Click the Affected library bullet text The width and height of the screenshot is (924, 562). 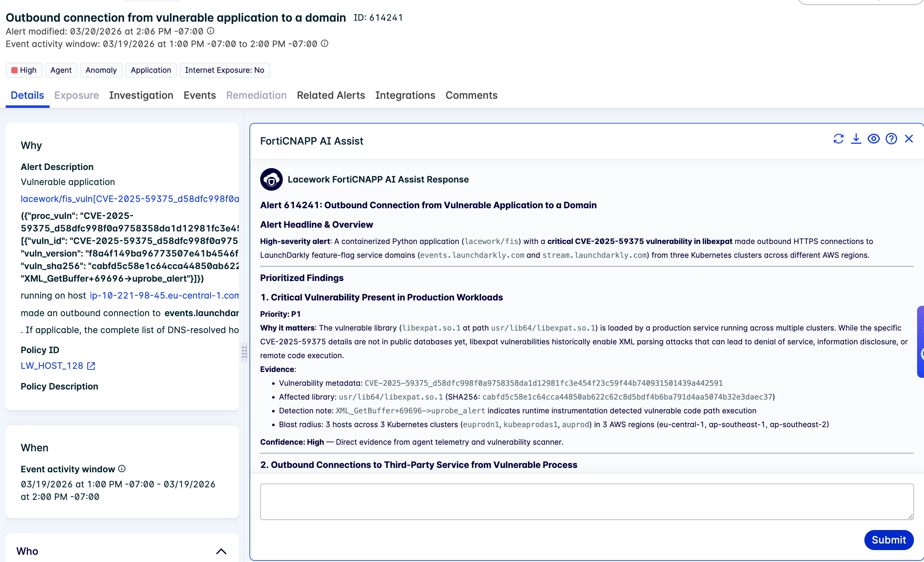click(527, 397)
